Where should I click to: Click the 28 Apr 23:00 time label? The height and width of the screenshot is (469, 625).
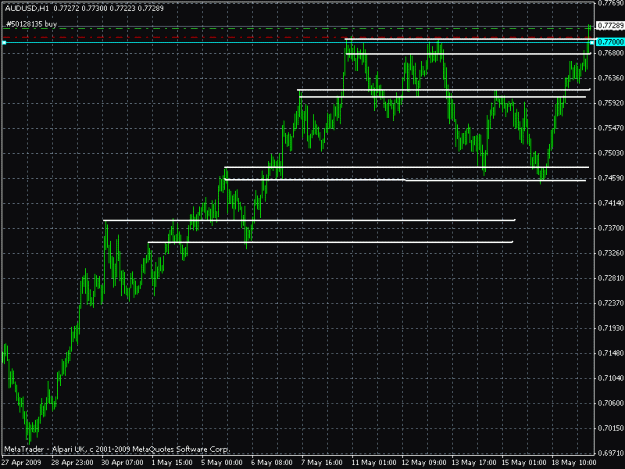72,463
